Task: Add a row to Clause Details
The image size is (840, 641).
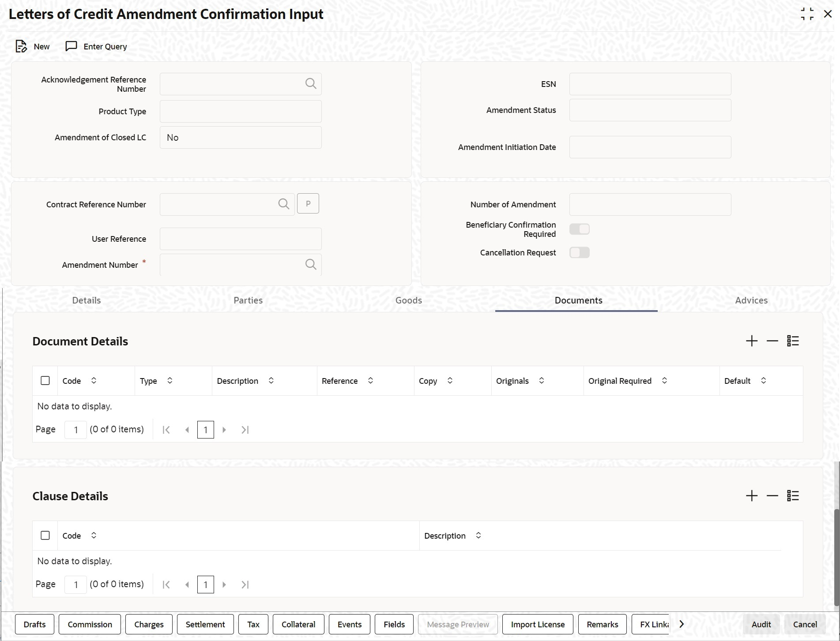Action: (x=752, y=496)
